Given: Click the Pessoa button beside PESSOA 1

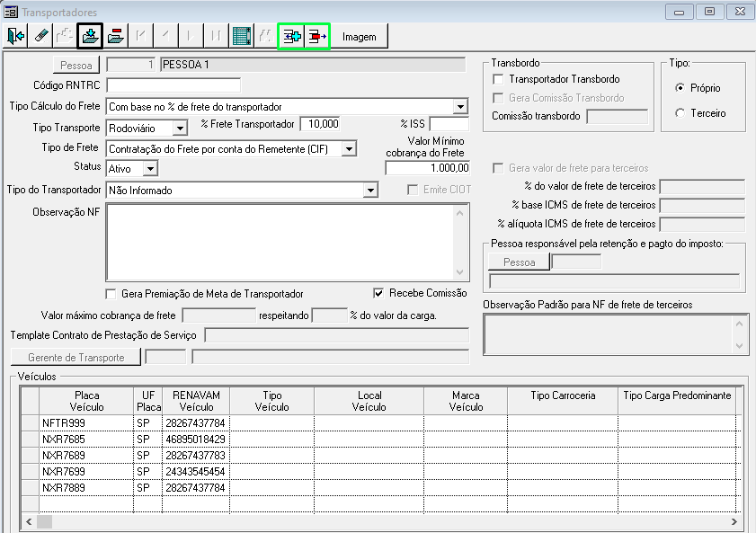Looking at the screenshot, I should coord(76,65).
